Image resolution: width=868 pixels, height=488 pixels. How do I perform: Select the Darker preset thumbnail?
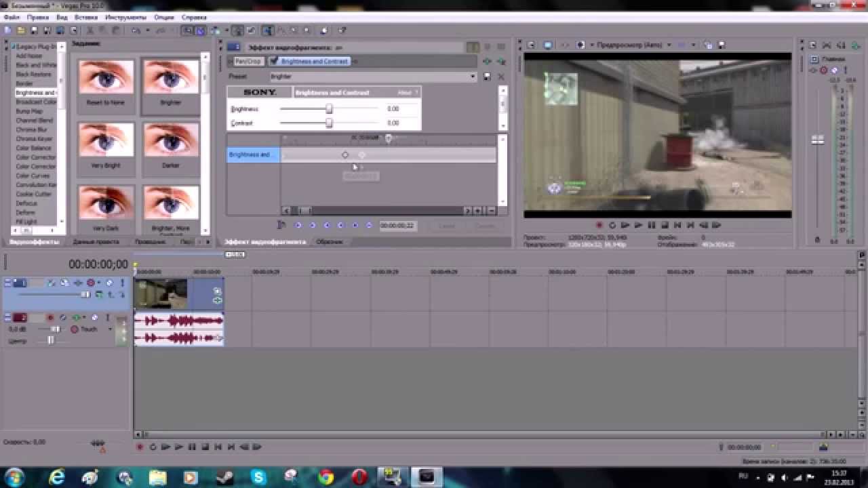171,146
